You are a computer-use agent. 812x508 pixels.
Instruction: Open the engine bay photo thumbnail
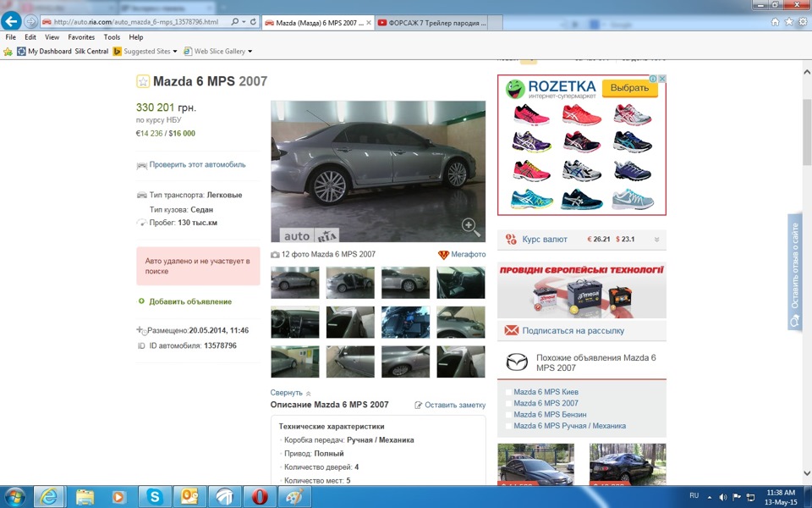405,322
